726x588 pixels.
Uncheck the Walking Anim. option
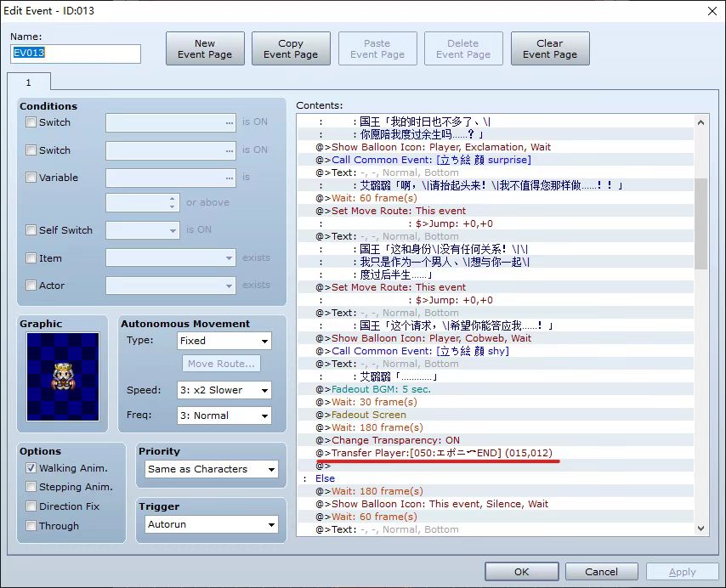coord(31,467)
